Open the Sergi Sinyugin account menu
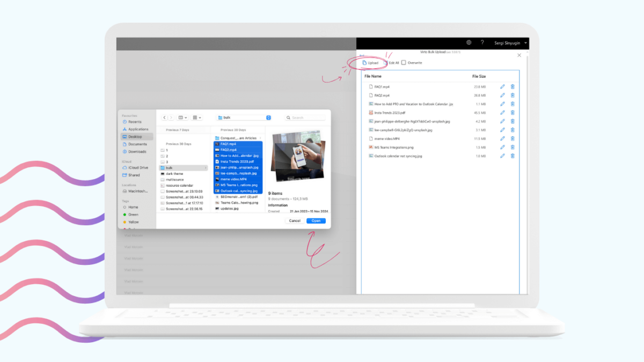The height and width of the screenshot is (362, 644). (x=509, y=43)
